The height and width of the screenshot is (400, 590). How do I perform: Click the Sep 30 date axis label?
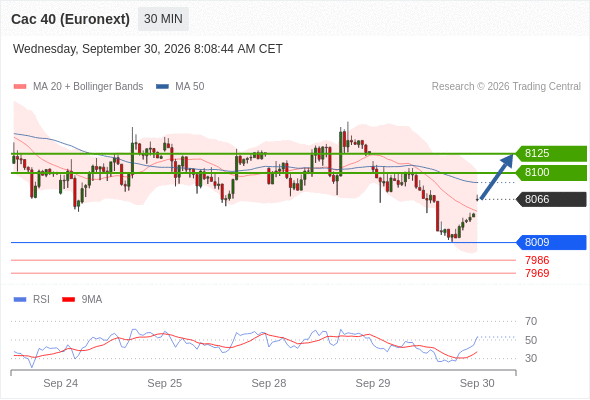(477, 383)
